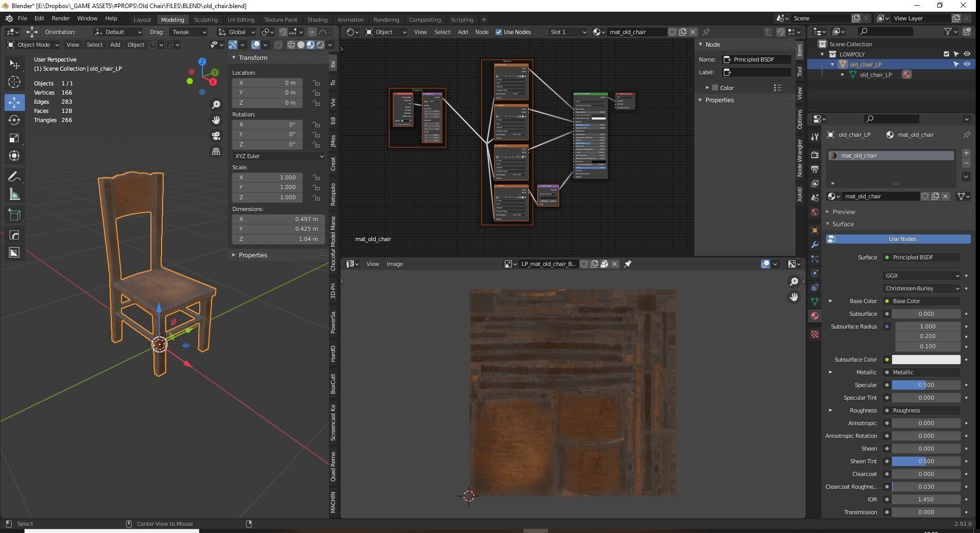Activate the Rotate tool
The image size is (980, 533).
coord(14,120)
